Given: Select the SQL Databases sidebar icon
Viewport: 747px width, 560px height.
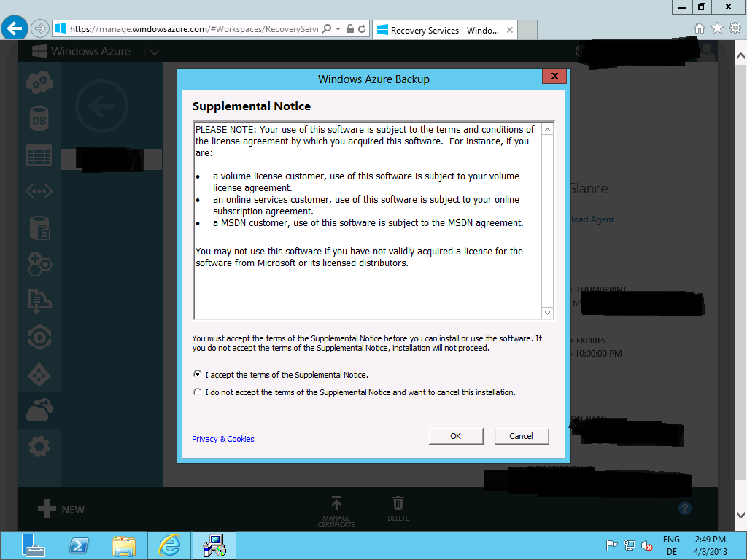Looking at the screenshot, I should [39, 117].
